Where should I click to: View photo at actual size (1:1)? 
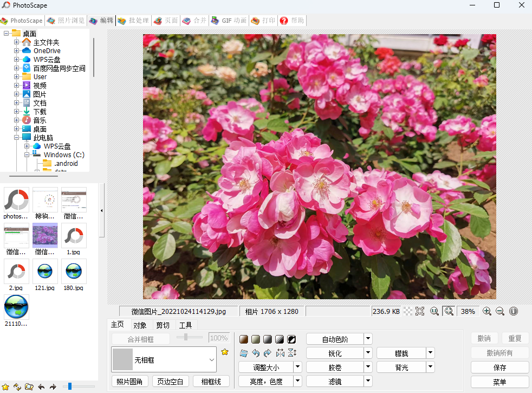click(x=434, y=311)
